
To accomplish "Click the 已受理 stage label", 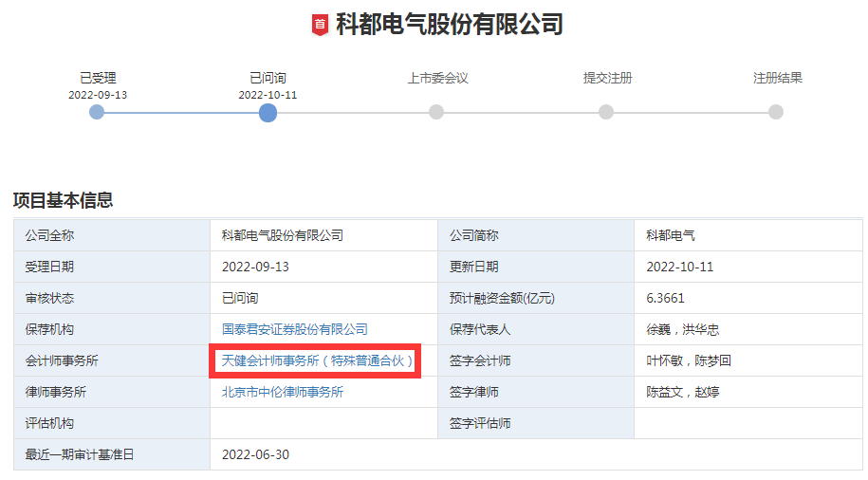I will pyautogui.click(x=98, y=78).
